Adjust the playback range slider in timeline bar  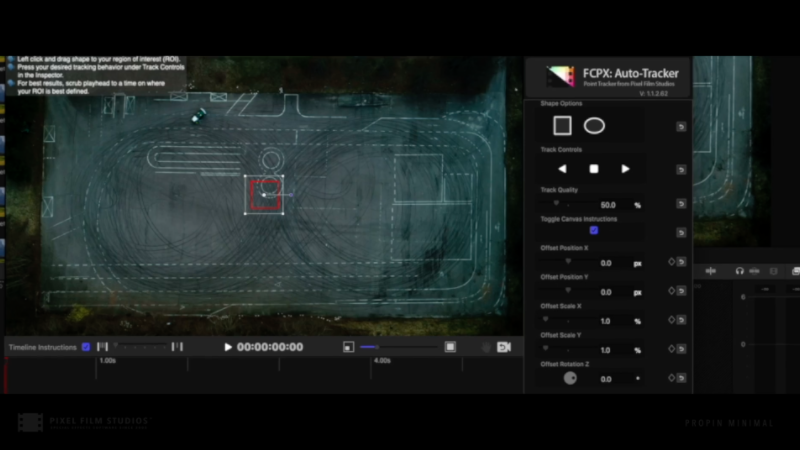[140, 347]
